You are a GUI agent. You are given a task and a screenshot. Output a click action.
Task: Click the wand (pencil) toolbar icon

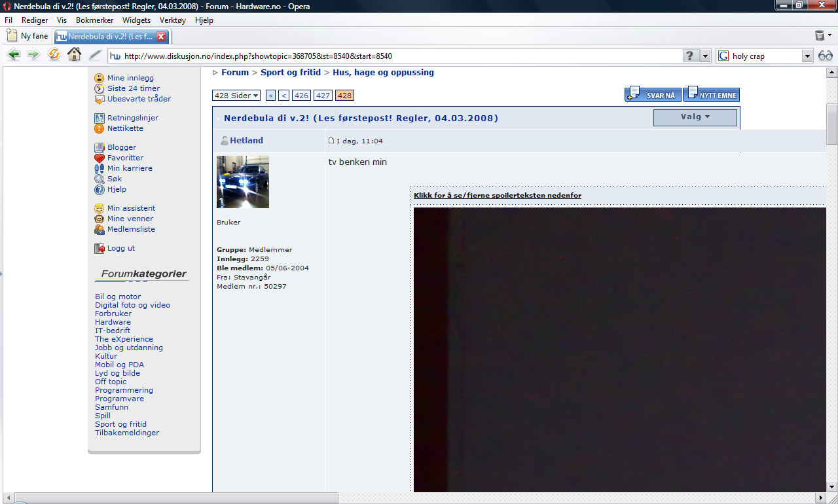(x=96, y=55)
